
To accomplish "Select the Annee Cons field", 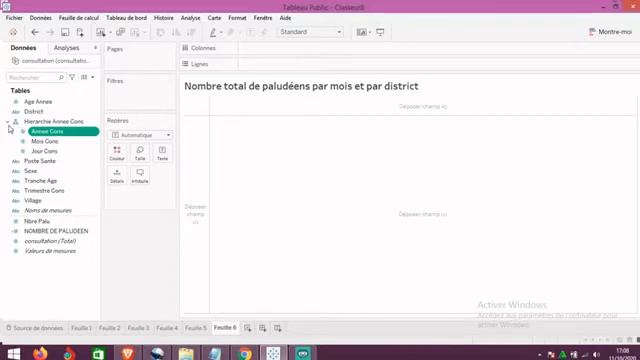I will click(x=63, y=131).
